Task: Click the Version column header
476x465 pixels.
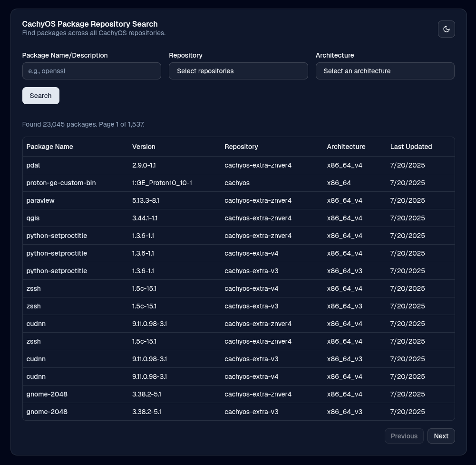Action: [x=144, y=147]
